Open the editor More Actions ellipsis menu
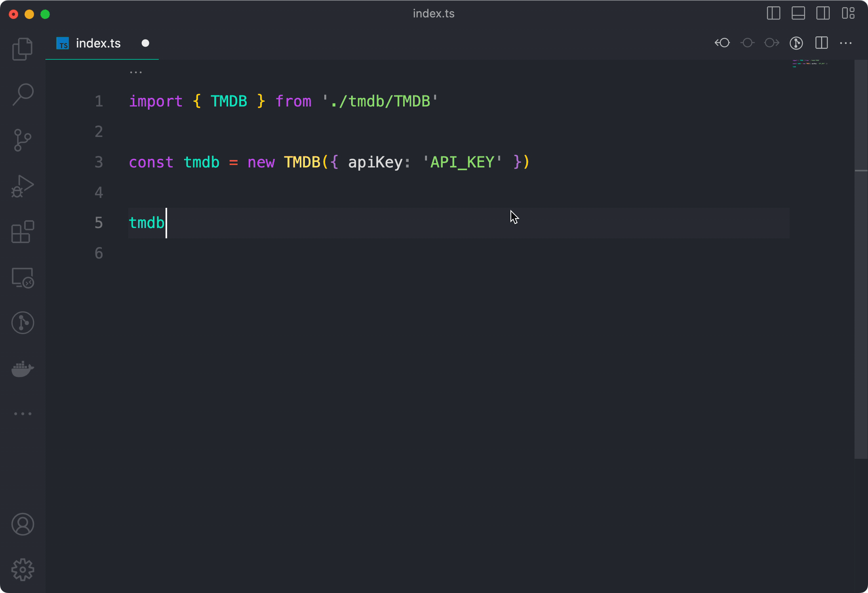Viewport: 868px width, 593px height. (846, 43)
